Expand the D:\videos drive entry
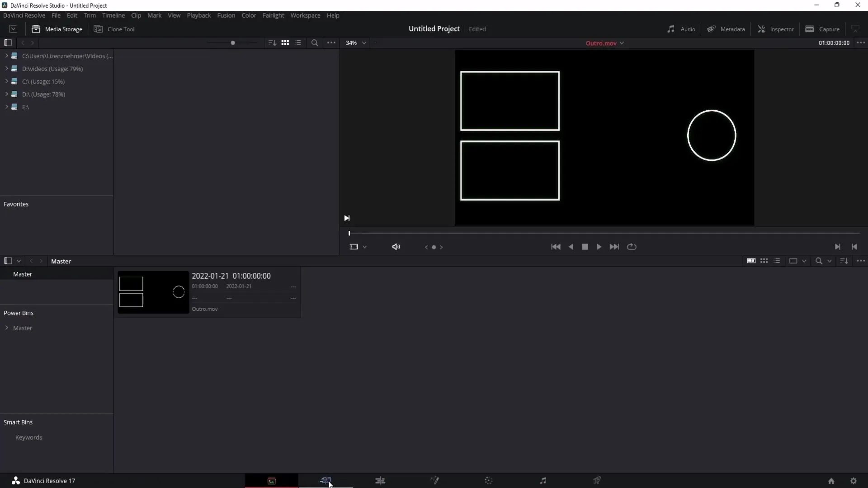This screenshot has height=488, width=868. (x=7, y=69)
